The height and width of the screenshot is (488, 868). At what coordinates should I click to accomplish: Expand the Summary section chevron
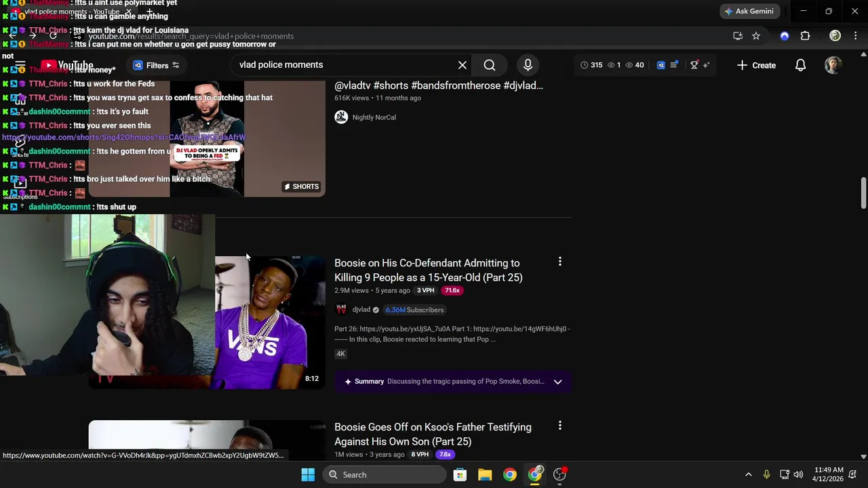tap(557, 382)
